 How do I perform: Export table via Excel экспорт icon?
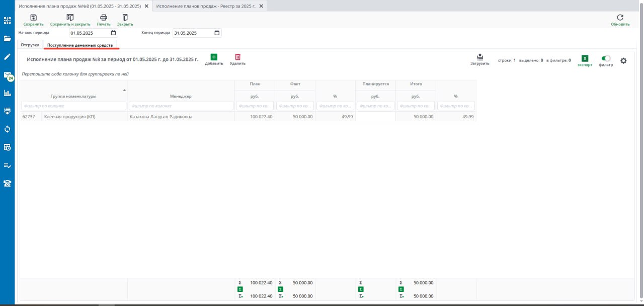pos(585,59)
